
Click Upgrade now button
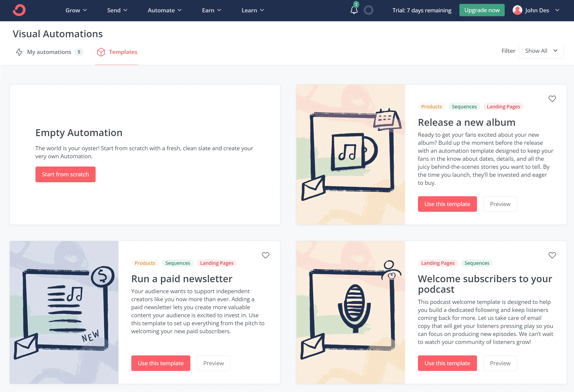(x=482, y=10)
